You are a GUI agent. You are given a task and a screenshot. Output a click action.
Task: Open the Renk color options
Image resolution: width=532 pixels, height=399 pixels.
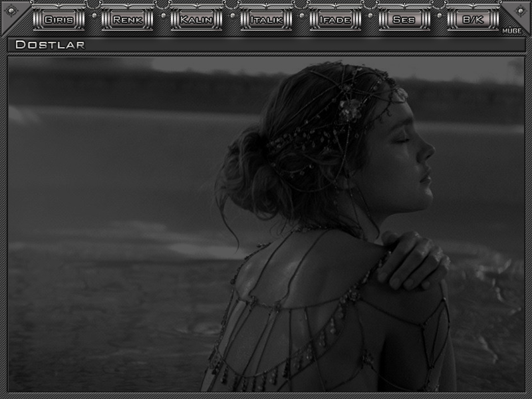click(x=128, y=19)
